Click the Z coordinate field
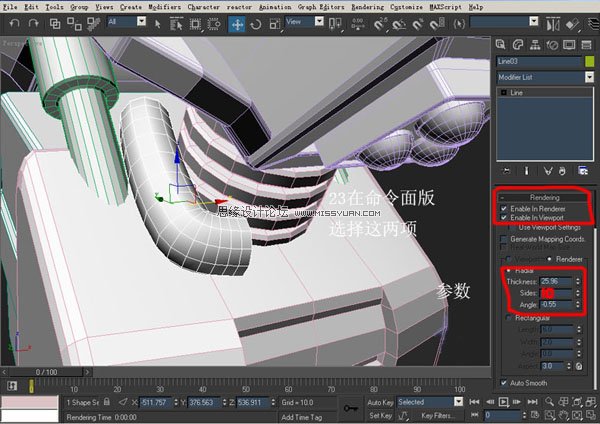 (x=253, y=402)
